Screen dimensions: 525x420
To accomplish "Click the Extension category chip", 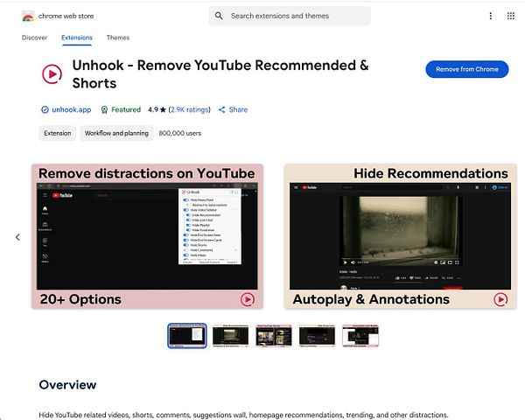I will click(x=58, y=133).
